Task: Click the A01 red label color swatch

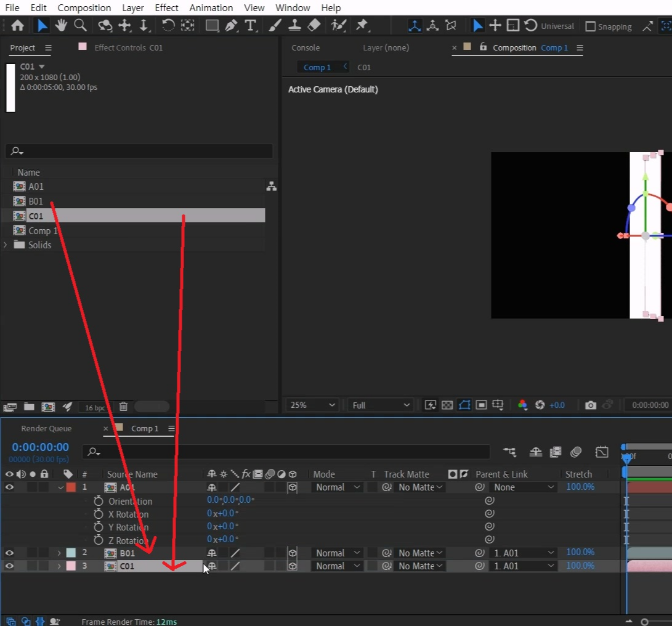Action: [71, 487]
